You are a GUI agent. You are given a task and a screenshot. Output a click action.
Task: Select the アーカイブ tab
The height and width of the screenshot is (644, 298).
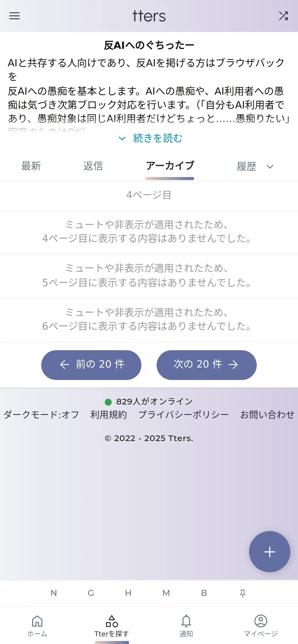(170, 166)
